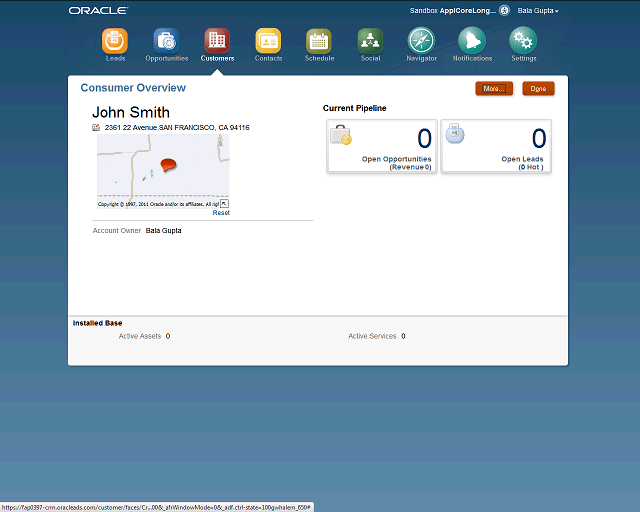Click the Schedule label text
Viewport: 640px width, 512px height.
[x=319, y=58]
